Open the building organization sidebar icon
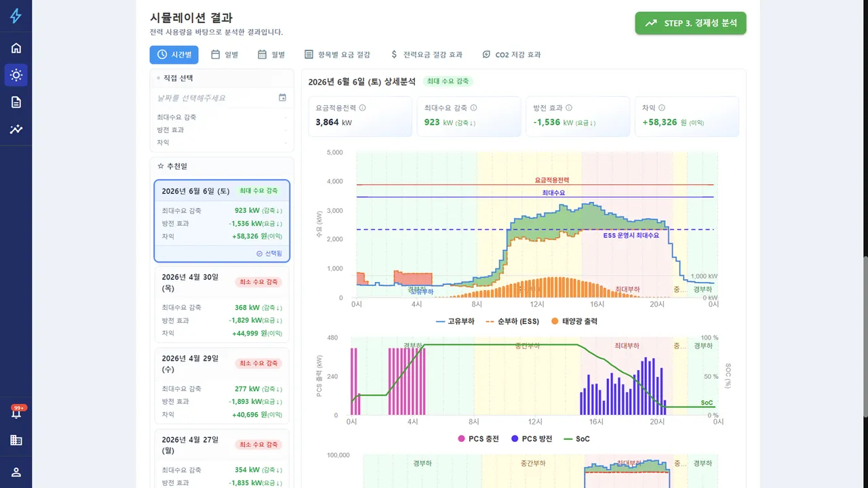Screen dimensions: 868x488 (16, 440)
